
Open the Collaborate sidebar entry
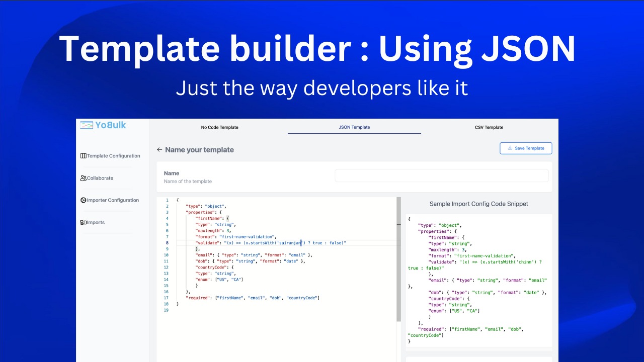(x=99, y=178)
